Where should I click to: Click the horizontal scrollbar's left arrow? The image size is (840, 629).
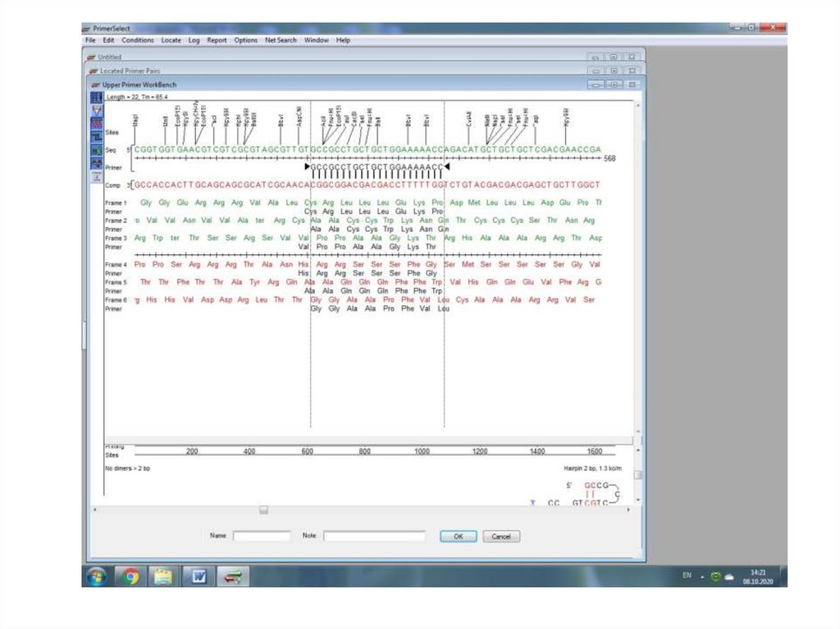(95, 510)
